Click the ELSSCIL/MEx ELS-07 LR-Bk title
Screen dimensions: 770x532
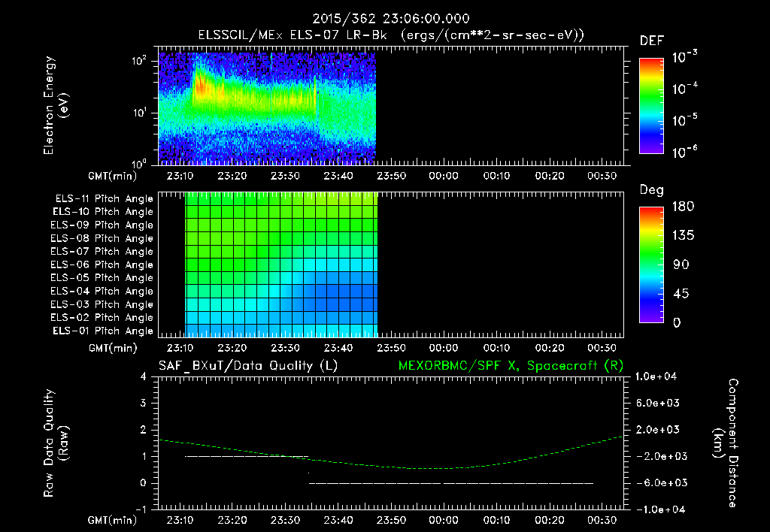[293, 35]
